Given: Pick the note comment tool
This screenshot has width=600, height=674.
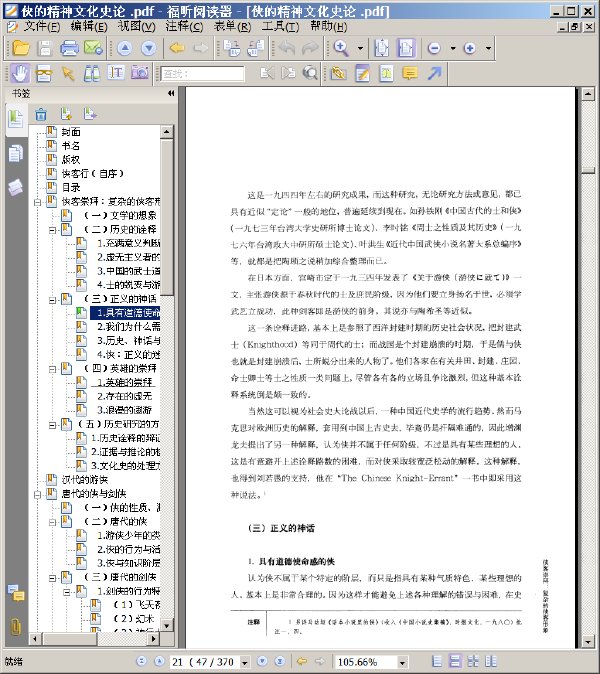Looking at the screenshot, I should 410,73.
